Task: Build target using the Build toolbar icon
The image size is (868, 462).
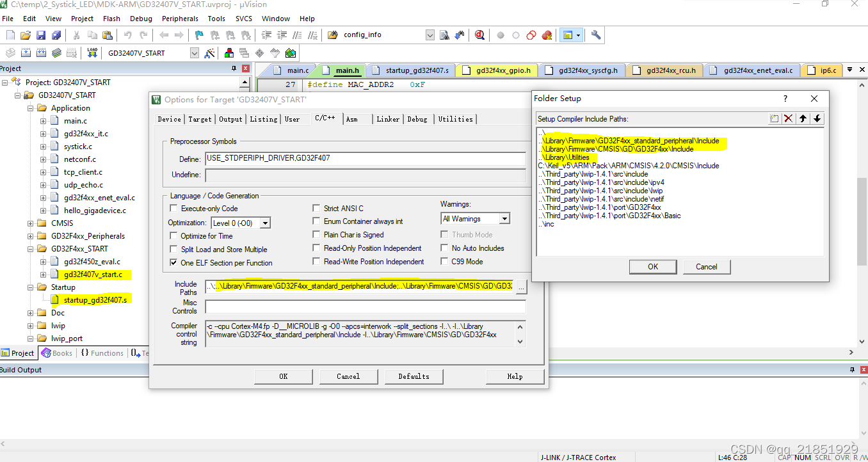Action: point(26,53)
